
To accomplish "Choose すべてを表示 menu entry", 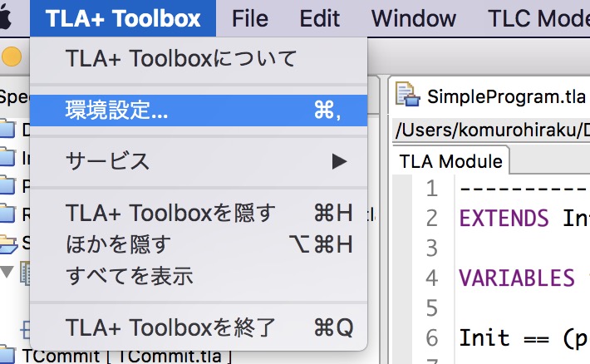I will click(199, 276).
